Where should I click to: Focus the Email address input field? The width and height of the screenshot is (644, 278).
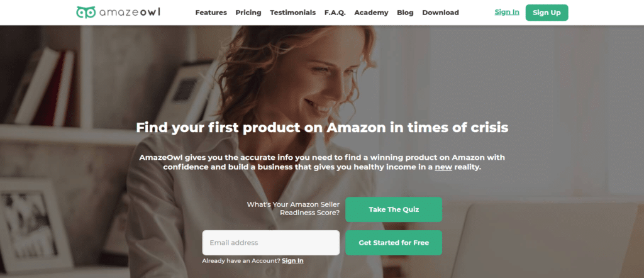pos(270,243)
